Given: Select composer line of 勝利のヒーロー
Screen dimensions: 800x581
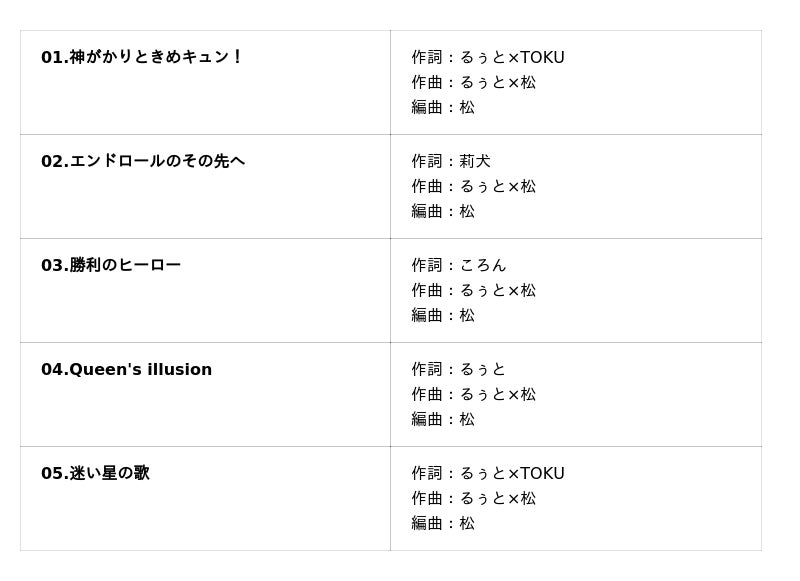Looking at the screenshot, I should click(474, 290).
